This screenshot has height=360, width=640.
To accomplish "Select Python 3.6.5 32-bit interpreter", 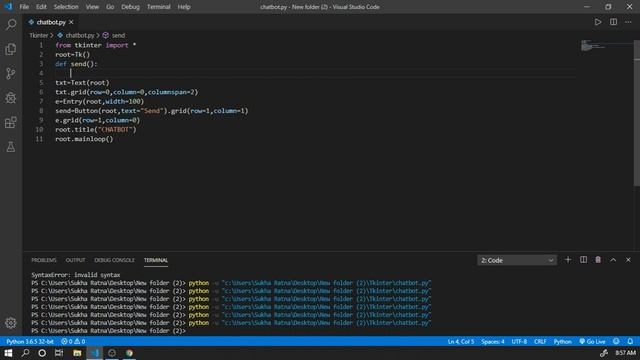I will click(x=30, y=341).
